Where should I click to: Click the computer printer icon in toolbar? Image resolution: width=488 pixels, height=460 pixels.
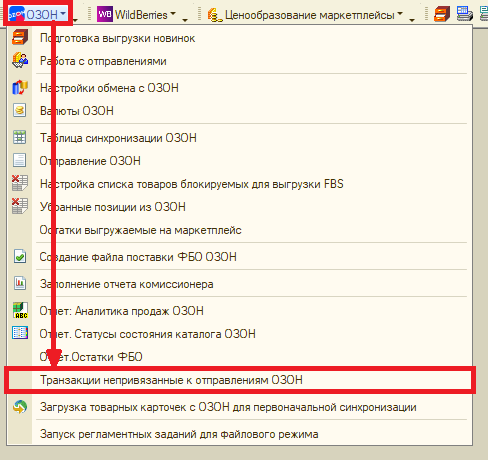tap(464, 15)
